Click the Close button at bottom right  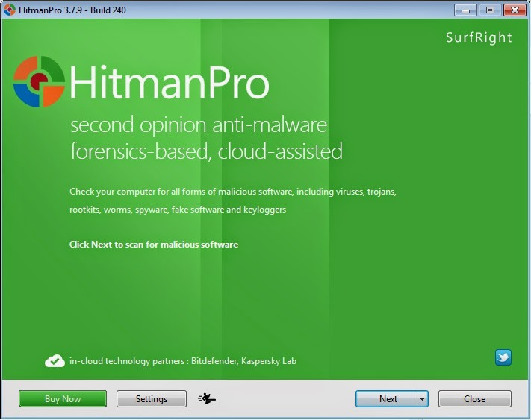tap(475, 399)
